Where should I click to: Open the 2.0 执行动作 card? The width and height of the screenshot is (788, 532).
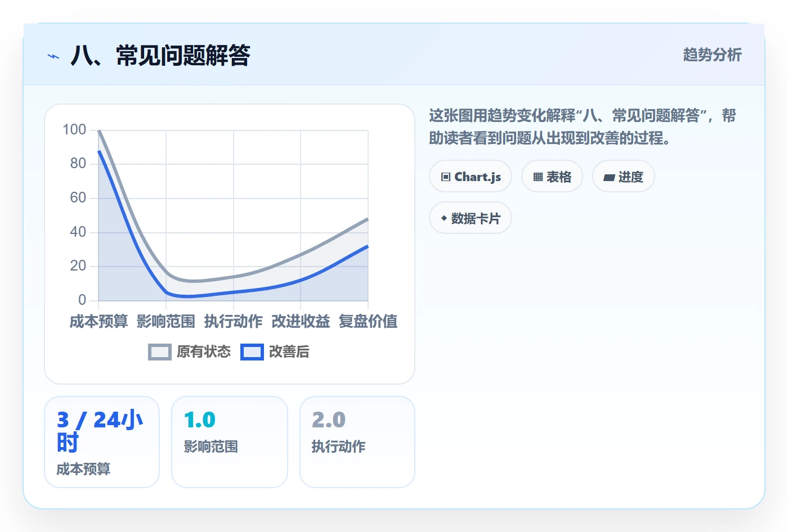point(357,442)
